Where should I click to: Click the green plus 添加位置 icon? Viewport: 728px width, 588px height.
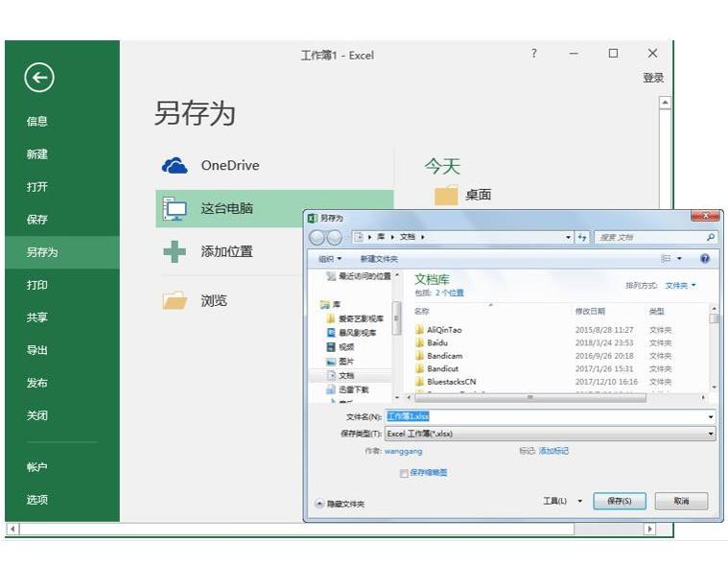[175, 251]
